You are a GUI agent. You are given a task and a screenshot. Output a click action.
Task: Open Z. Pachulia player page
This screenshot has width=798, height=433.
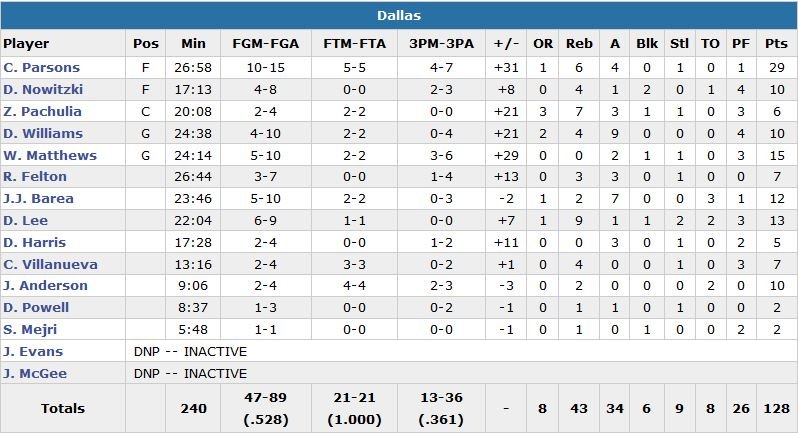point(43,112)
